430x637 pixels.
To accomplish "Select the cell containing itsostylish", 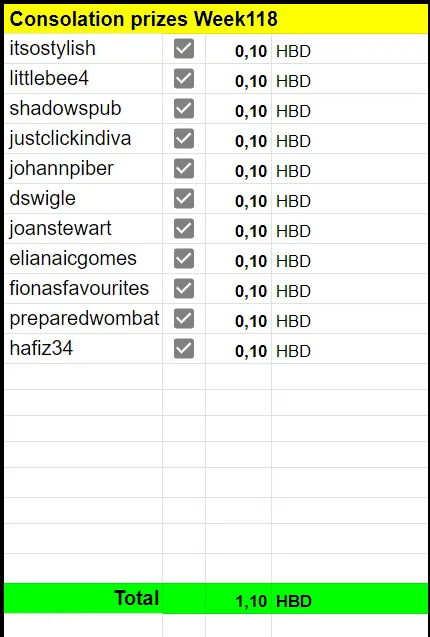I will pyautogui.click(x=83, y=49).
